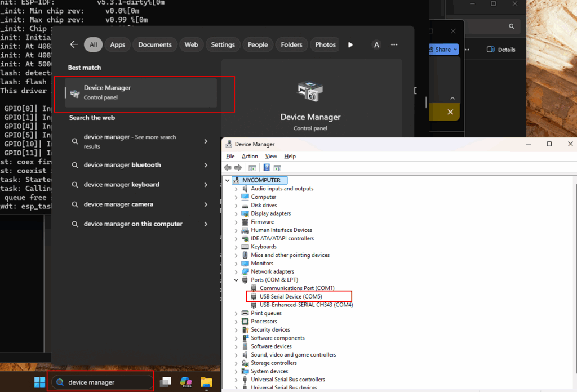Click the show/hide console tree toolbar icon
Screen dimensions: 577x392
(x=253, y=168)
